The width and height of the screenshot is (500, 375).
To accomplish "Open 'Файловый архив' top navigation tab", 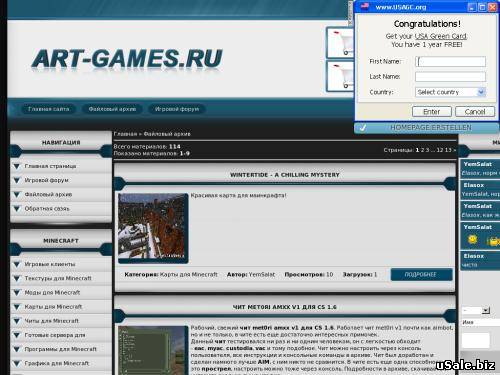I will click(112, 109).
